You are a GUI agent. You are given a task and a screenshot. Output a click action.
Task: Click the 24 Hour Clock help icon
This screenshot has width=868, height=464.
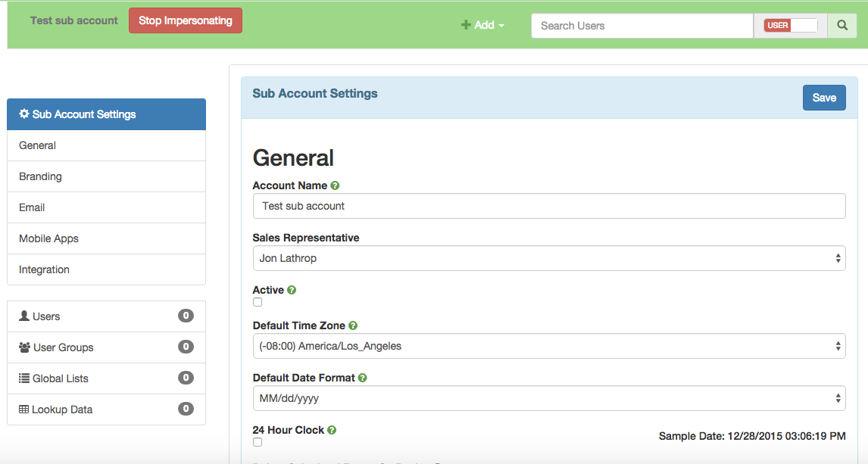pyautogui.click(x=332, y=430)
